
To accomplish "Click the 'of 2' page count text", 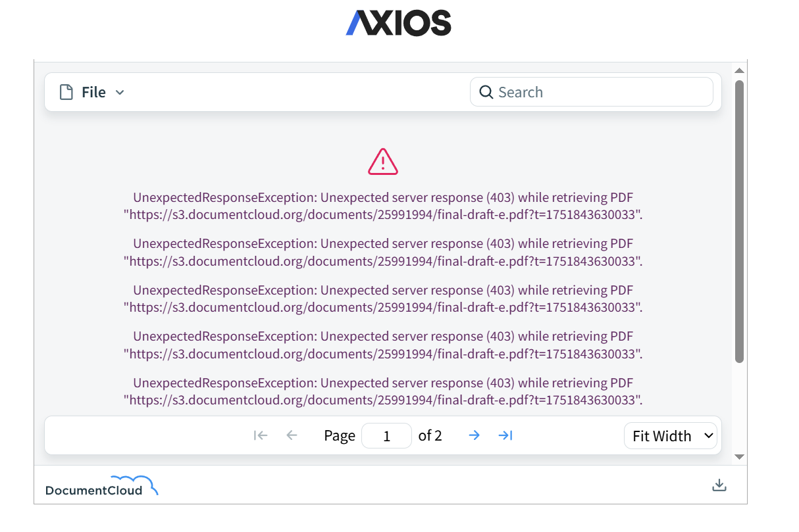I will [x=430, y=435].
